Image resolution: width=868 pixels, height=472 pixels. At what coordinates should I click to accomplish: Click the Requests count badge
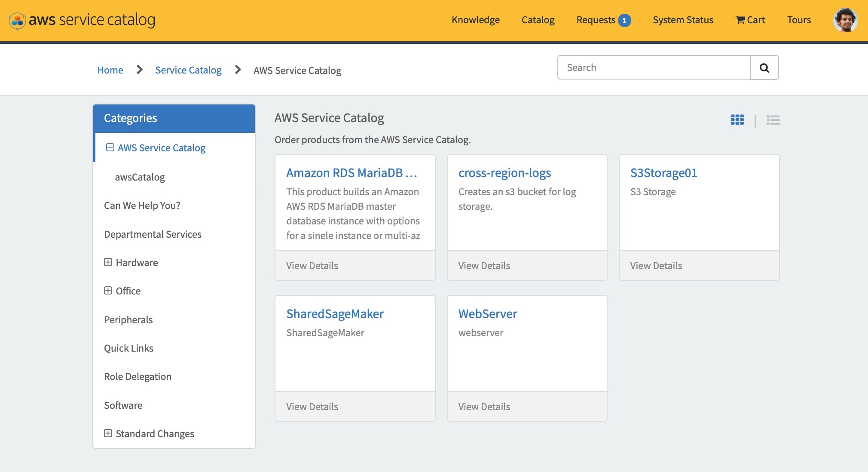[624, 20]
